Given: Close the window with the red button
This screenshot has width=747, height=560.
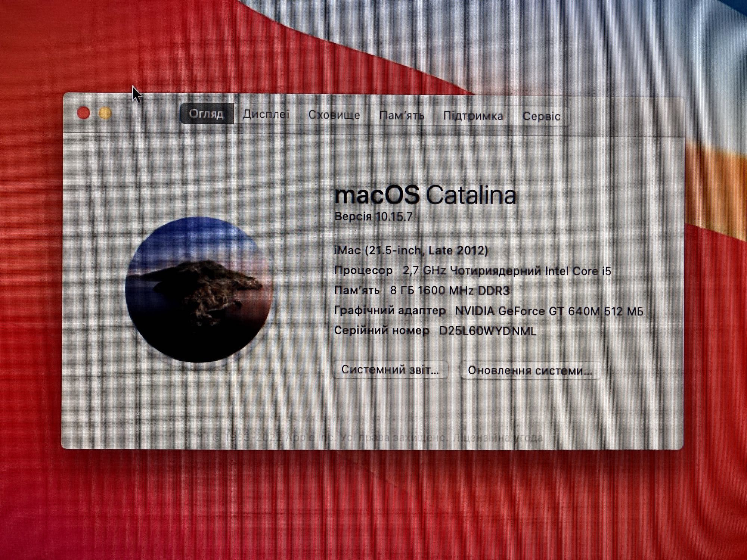Looking at the screenshot, I should tap(83, 113).
